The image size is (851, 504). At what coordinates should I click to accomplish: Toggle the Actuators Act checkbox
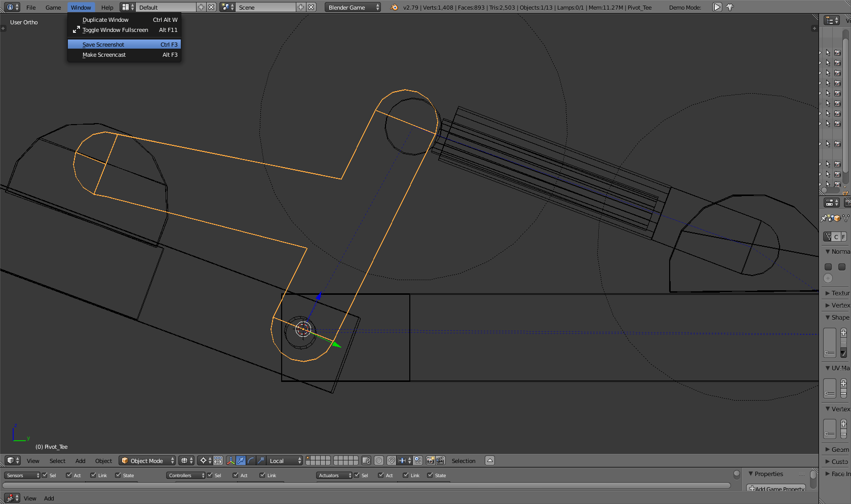click(x=381, y=475)
